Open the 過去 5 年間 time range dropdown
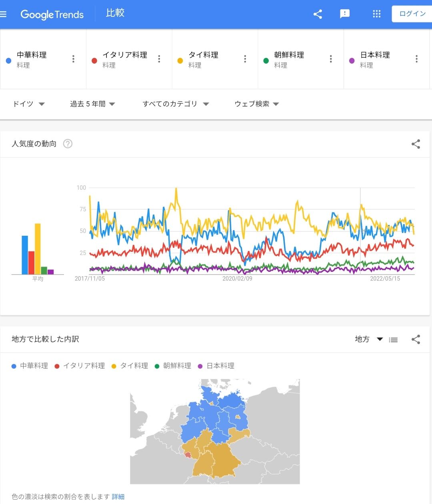The height and width of the screenshot is (504, 432). tap(93, 104)
